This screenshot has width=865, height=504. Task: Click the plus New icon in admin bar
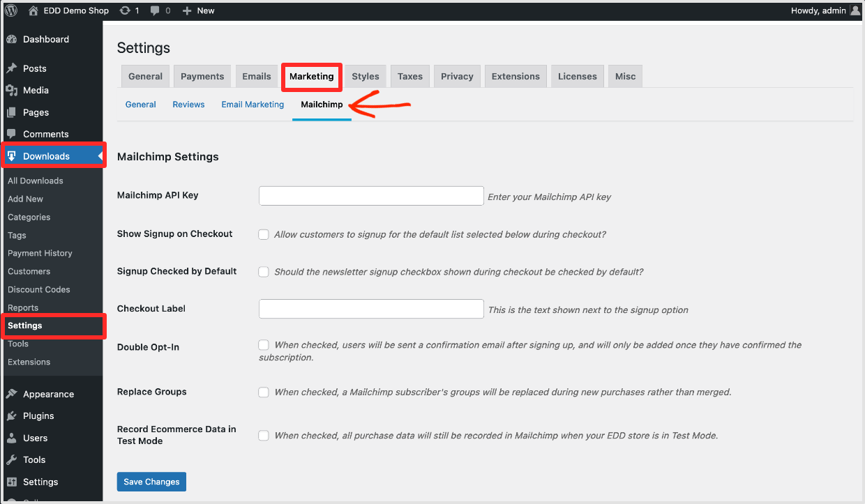[x=187, y=10]
